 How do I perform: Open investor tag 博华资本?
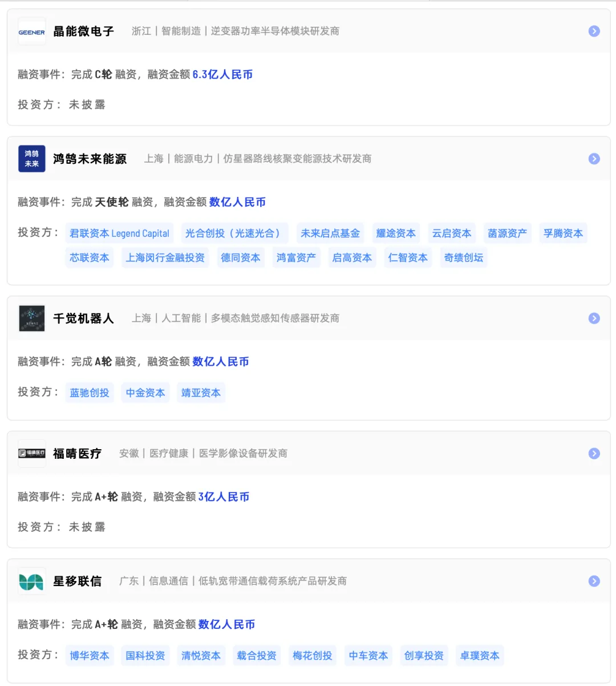90,656
